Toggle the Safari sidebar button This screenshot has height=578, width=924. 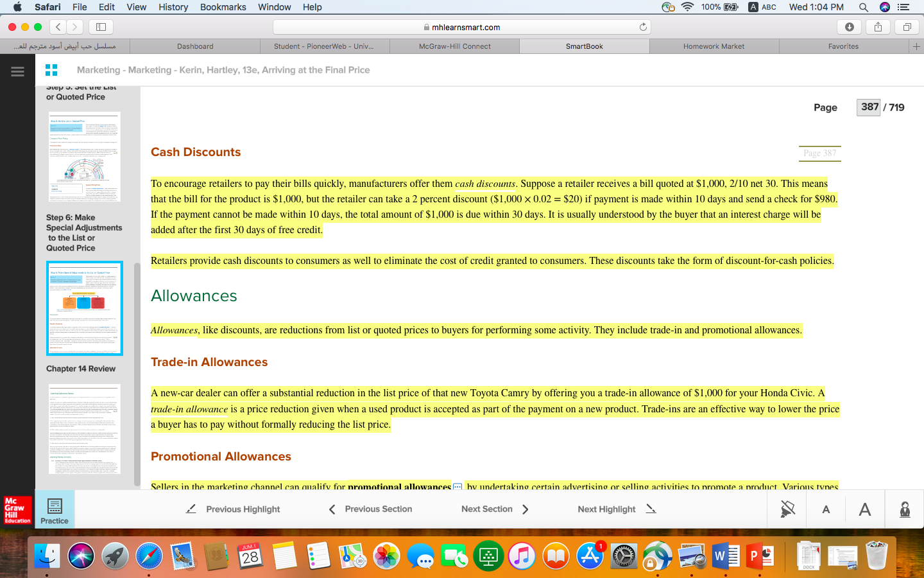click(x=101, y=27)
